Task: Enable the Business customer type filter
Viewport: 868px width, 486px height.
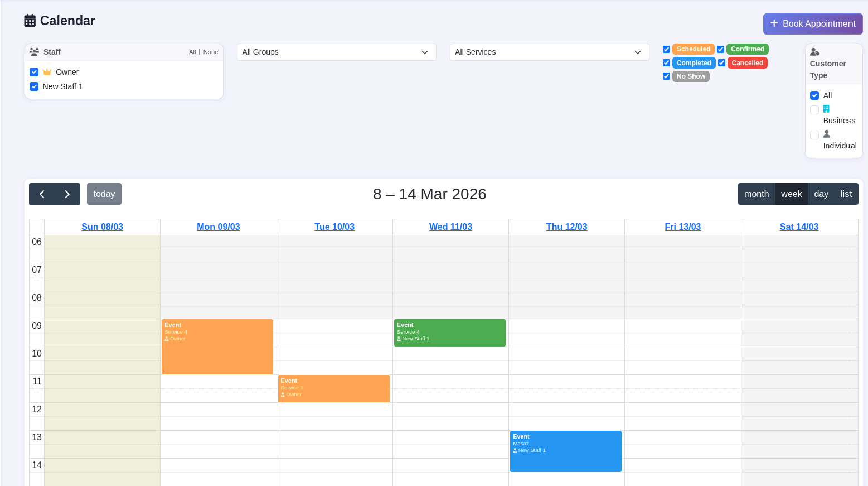Action: 814,109
